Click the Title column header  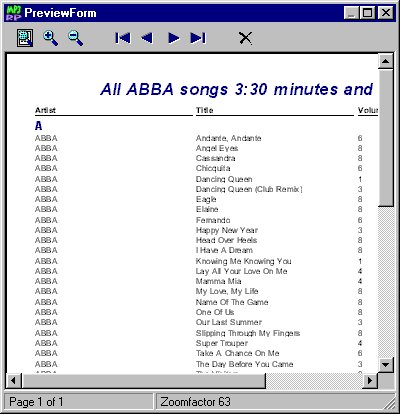205,110
